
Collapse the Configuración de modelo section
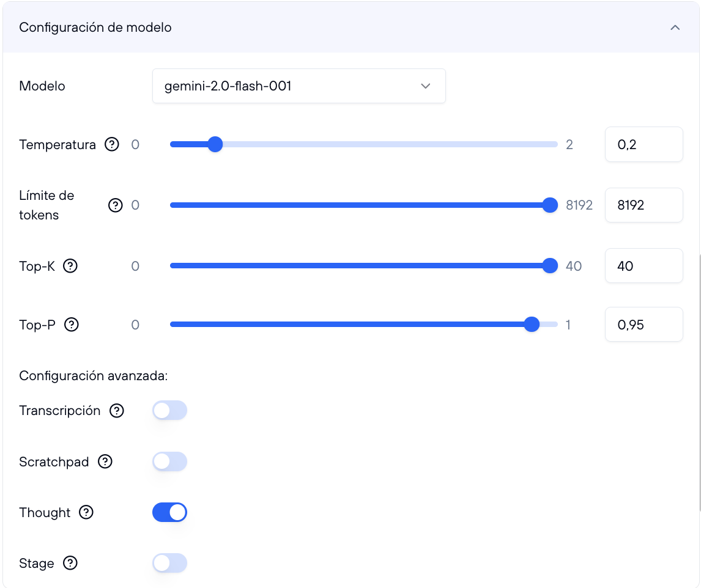[x=675, y=28]
